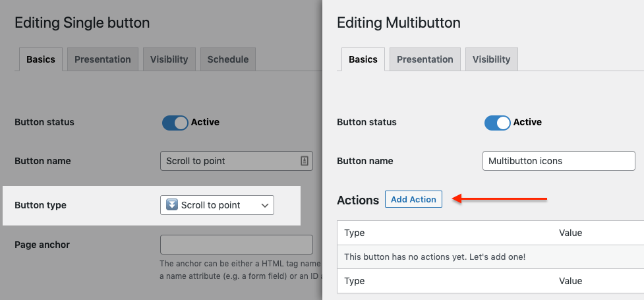Focus the Multibutton icons name field

tap(558, 161)
